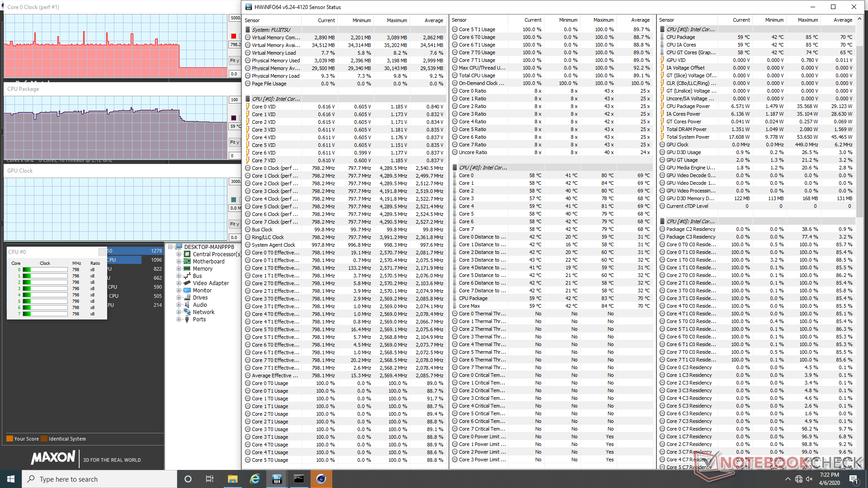Image resolution: width=868 pixels, height=488 pixels.
Task: Click the Average column header in third sensor pane
Action: (843, 20)
